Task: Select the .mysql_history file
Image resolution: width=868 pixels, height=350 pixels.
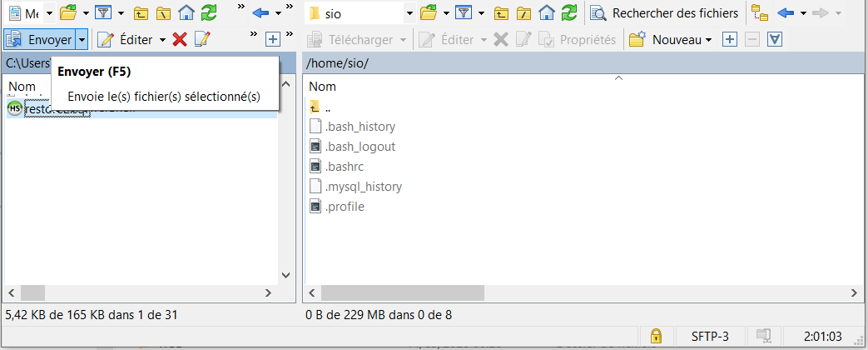Action: point(363,187)
